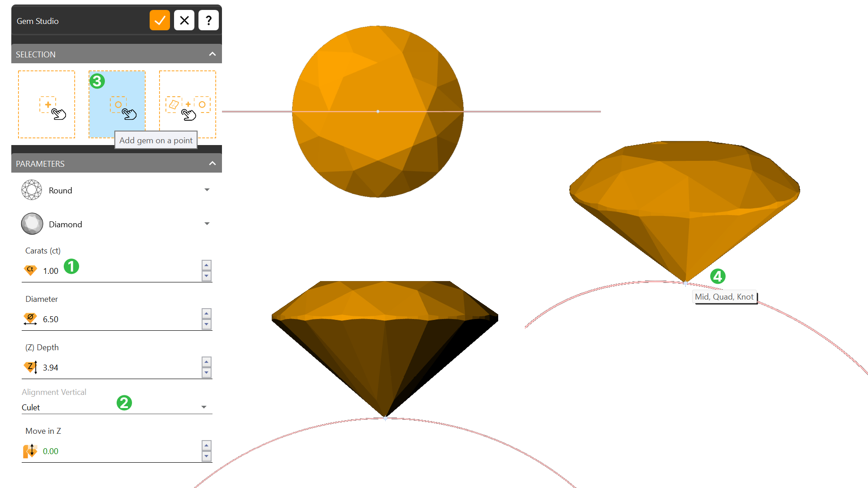868x488 pixels.
Task: Open the Diamond material dropdown
Action: [207, 224]
